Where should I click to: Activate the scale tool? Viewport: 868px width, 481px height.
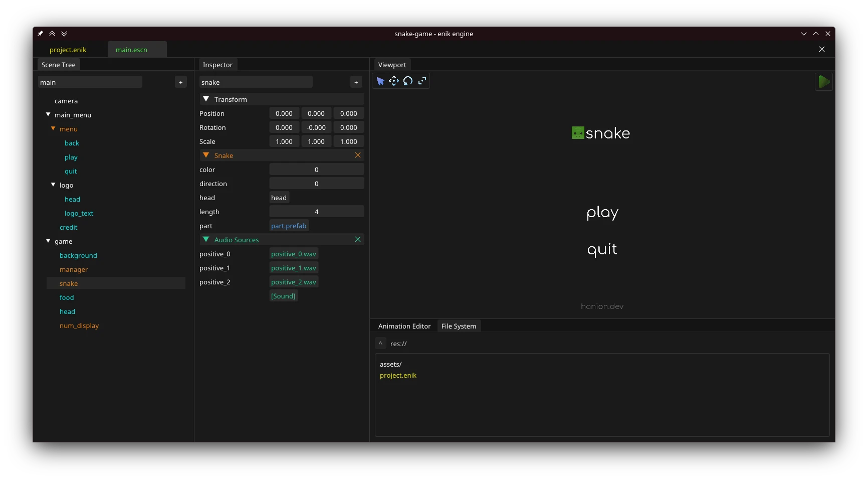[422, 81]
